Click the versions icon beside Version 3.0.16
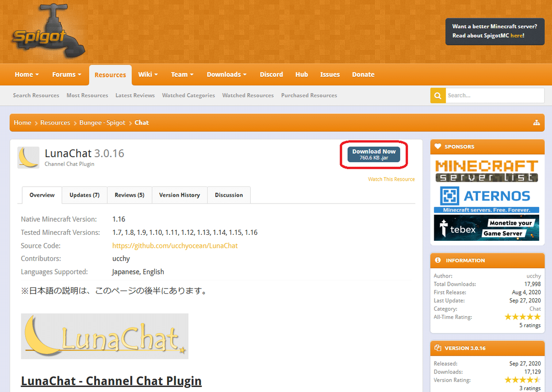Viewport: 552px width, 392px height. click(437, 348)
